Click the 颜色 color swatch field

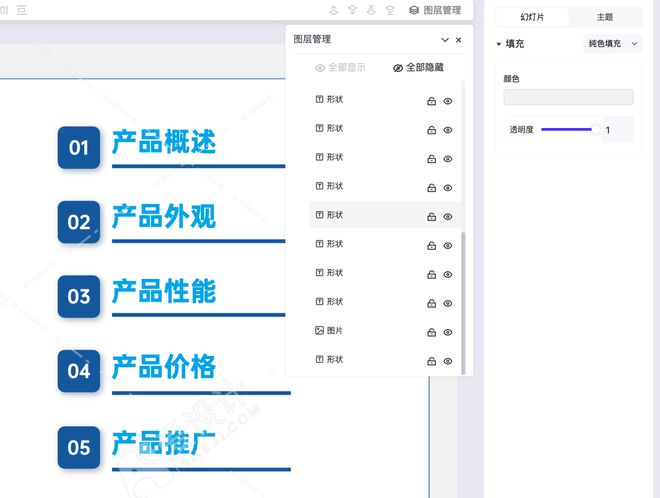tap(568, 97)
